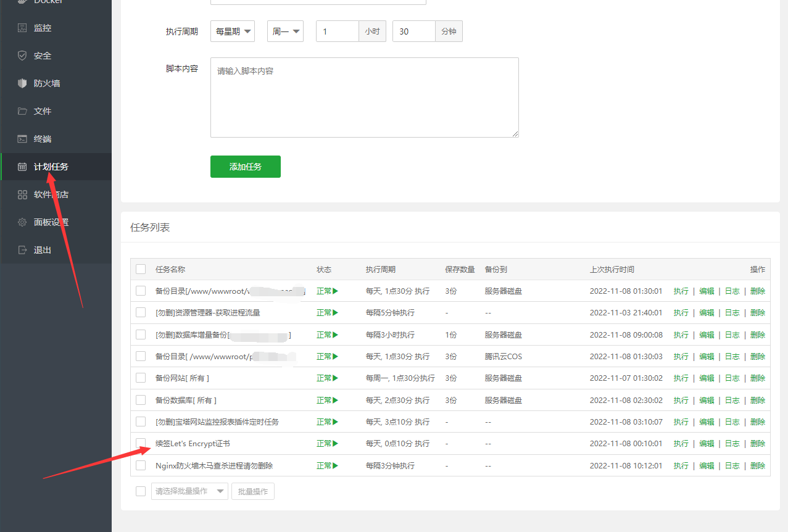Check the 续签Let's Encrypt证书 row
The image size is (788, 532).
(141, 443)
